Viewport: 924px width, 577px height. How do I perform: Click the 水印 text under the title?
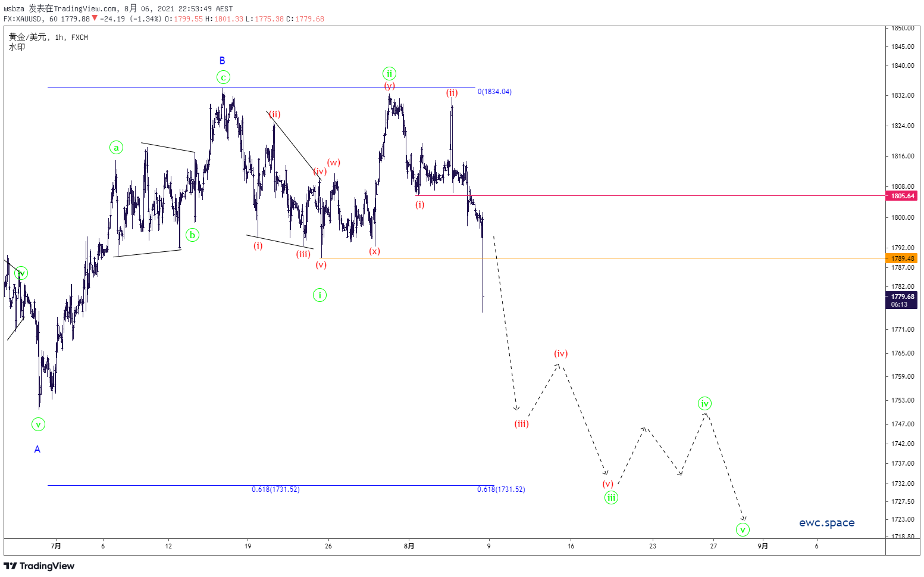point(17,47)
